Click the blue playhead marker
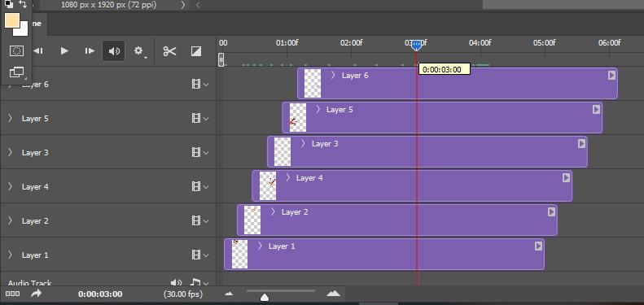This screenshot has height=305, width=644. [417, 46]
